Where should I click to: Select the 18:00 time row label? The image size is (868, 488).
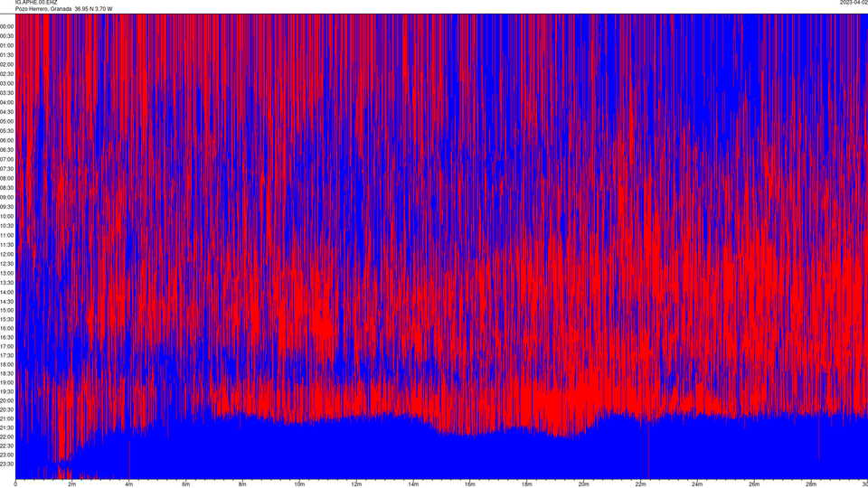click(6, 364)
